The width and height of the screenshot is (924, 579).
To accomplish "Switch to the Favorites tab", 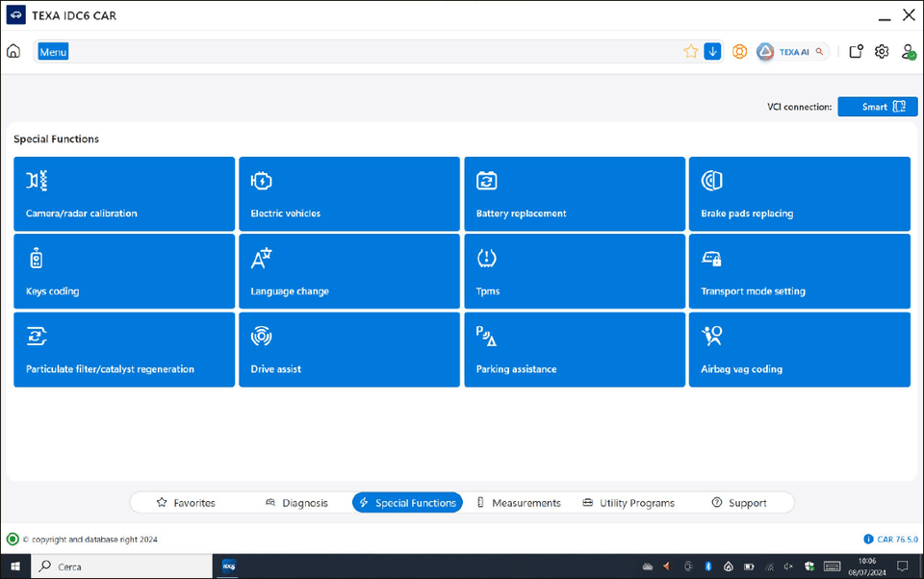I will (186, 503).
